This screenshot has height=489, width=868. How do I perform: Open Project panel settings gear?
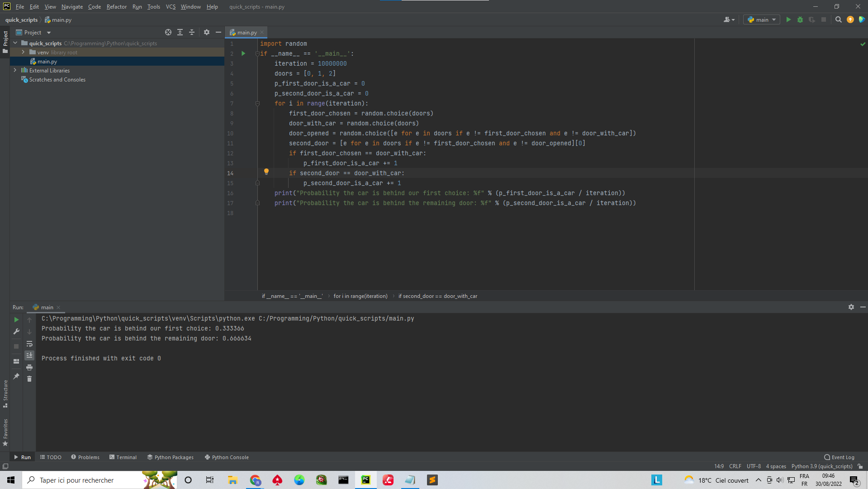tap(207, 32)
